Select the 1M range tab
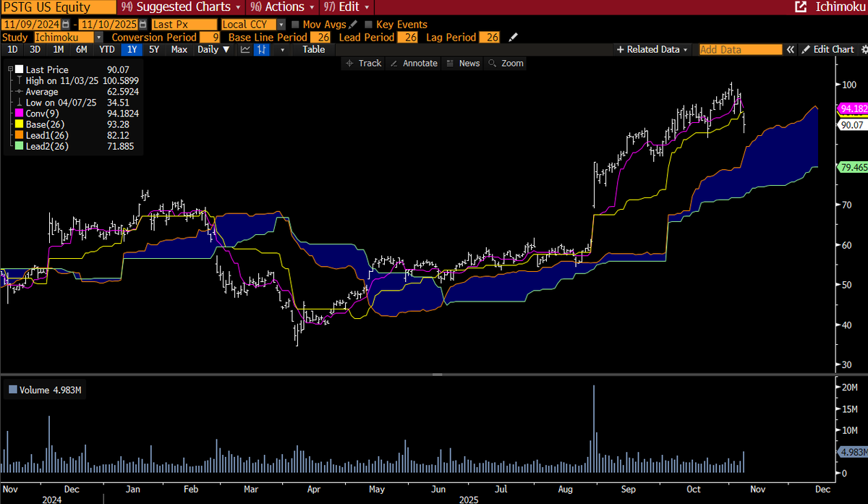This screenshot has height=504, width=868. (59, 49)
